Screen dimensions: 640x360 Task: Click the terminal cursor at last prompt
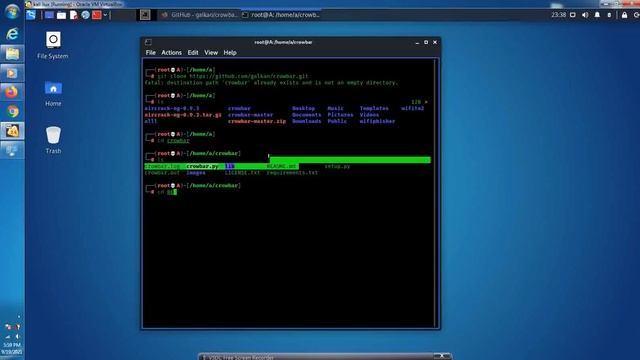pyautogui.click(x=174, y=192)
